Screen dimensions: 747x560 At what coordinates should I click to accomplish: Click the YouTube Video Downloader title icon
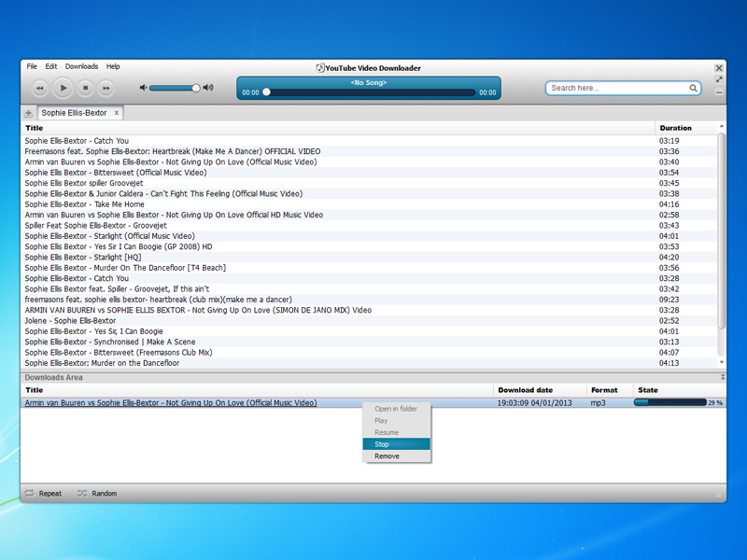pyautogui.click(x=320, y=68)
